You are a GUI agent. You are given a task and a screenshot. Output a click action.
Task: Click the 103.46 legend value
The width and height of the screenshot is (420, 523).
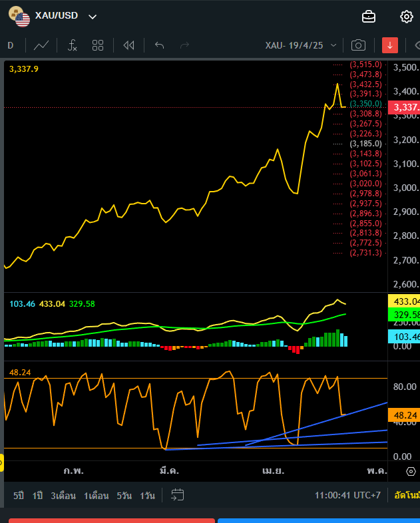[22, 304]
